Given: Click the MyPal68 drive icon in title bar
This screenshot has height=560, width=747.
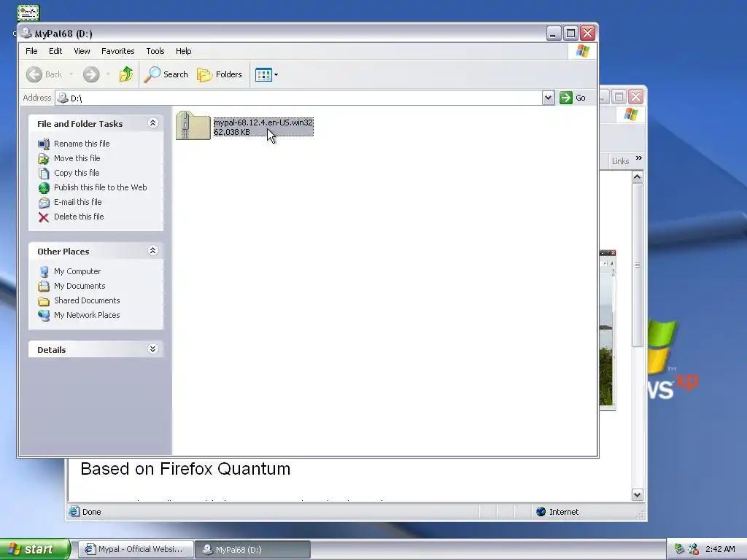Looking at the screenshot, I should tap(26, 33).
